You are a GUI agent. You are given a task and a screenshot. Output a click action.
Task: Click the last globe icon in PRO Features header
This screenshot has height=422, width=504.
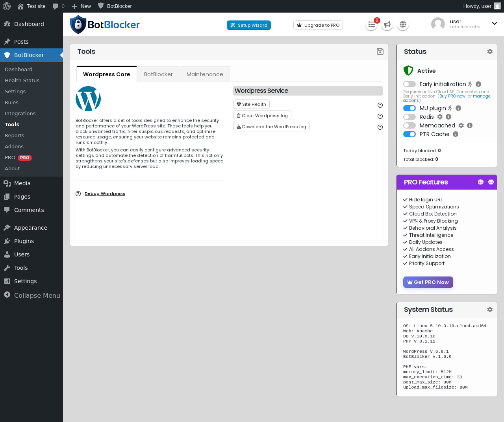(491, 182)
